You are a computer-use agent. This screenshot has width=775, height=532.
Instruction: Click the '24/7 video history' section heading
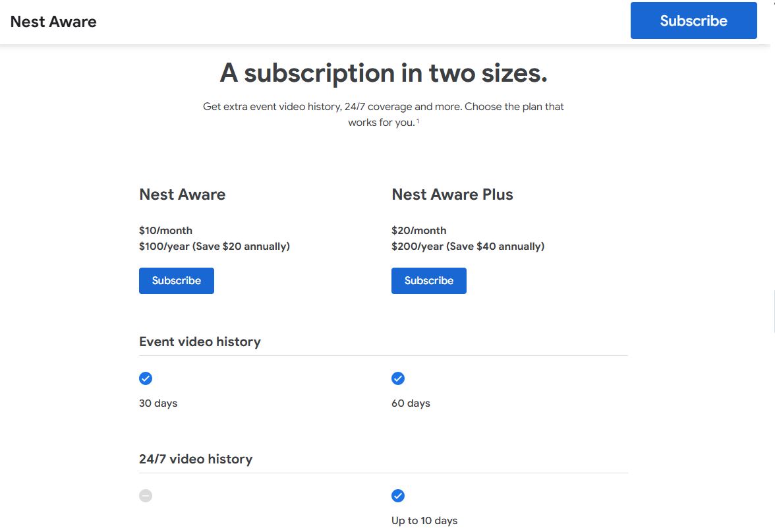196,459
